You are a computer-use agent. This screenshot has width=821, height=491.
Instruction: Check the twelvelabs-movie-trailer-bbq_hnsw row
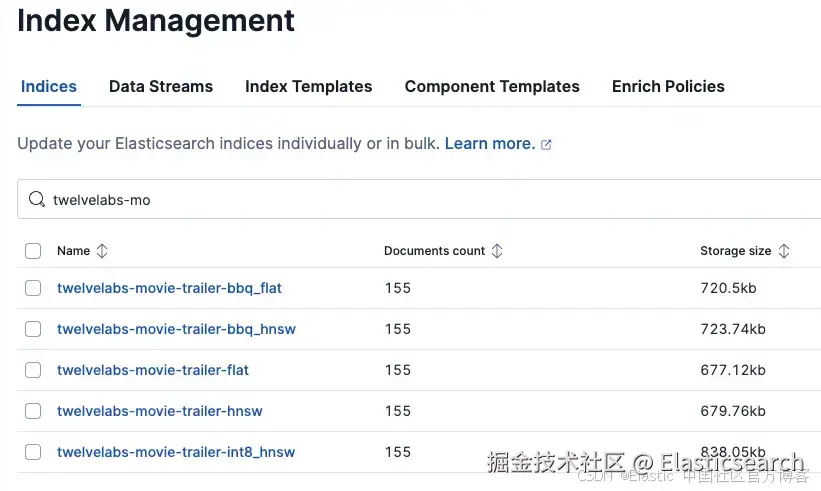[33, 329]
